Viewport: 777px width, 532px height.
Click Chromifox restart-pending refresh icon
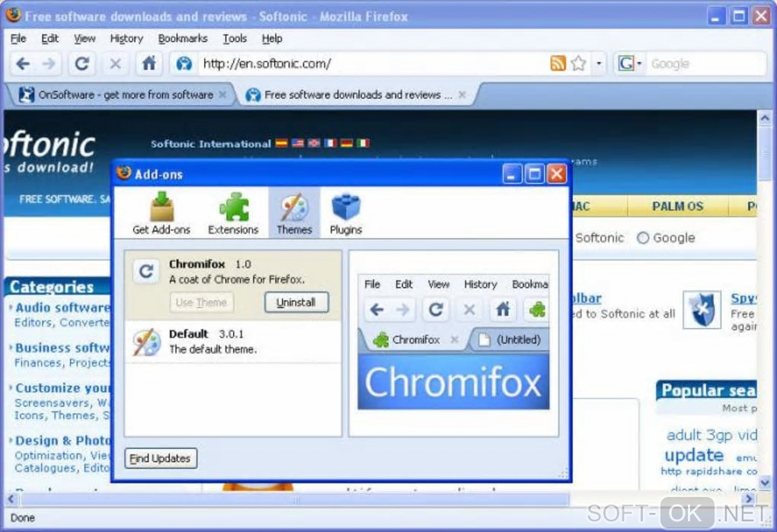pyautogui.click(x=146, y=271)
